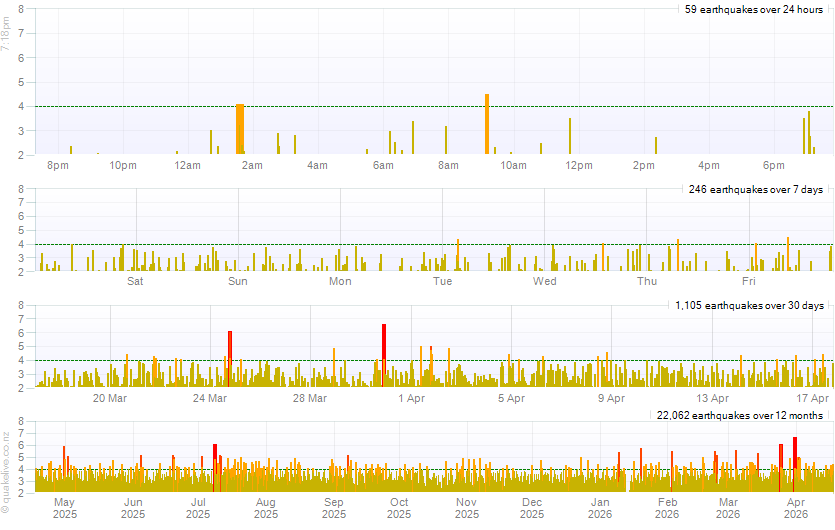Click the '59 earthquakes over 24 hours' label

coord(753,9)
